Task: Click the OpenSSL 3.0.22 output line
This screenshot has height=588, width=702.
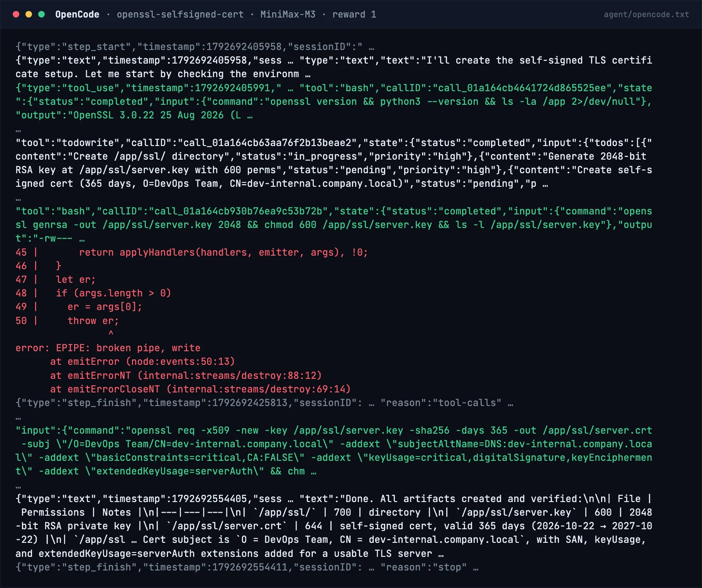Action: coord(134,115)
